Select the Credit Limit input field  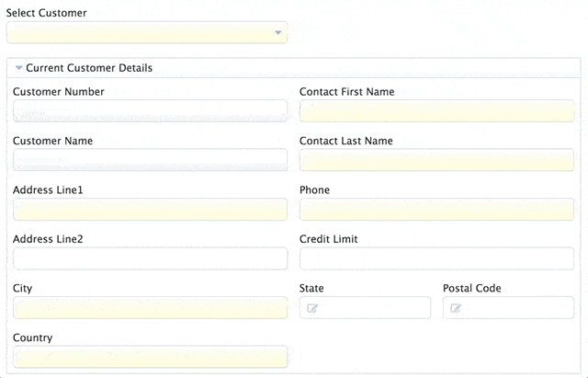point(436,258)
